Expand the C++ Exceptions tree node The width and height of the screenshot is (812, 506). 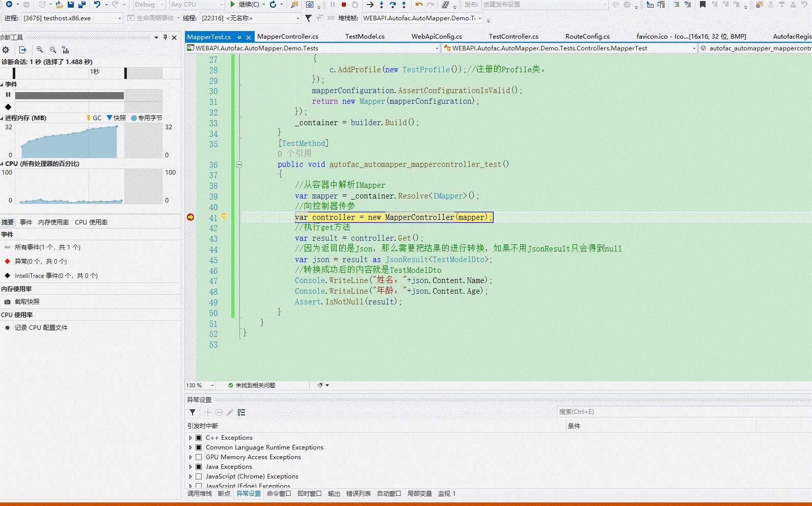[191, 438]
